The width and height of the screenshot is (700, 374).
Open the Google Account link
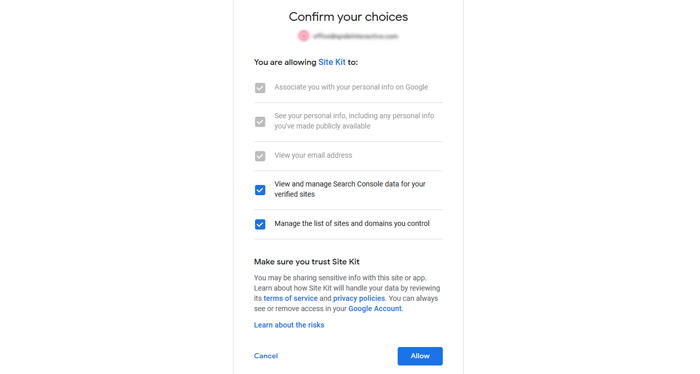375,308
